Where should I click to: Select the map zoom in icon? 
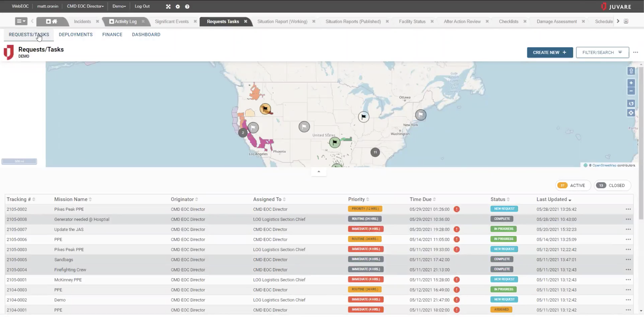631,83
